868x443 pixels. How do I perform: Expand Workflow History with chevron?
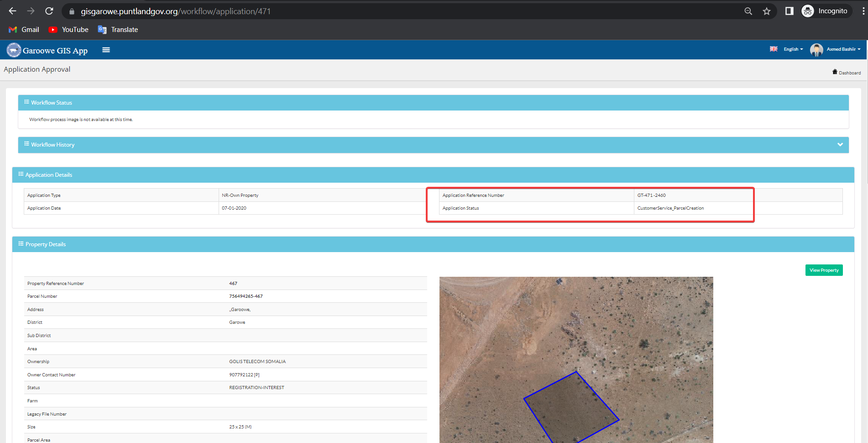(x=840, y=145)
